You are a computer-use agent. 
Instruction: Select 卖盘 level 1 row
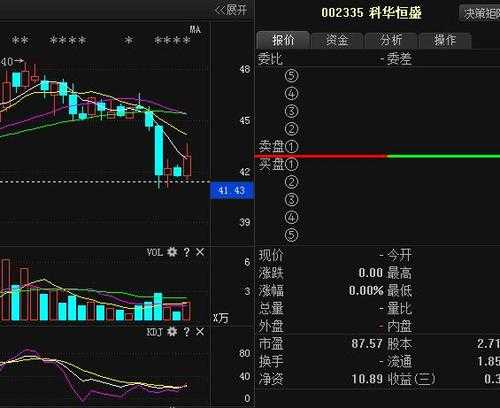[378, 146]
